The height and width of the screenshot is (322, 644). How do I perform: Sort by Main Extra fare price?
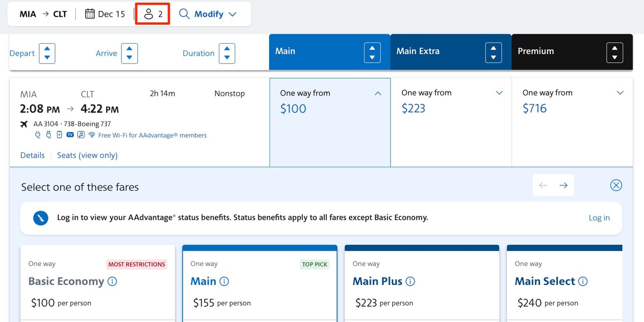[x=493, y=53]
